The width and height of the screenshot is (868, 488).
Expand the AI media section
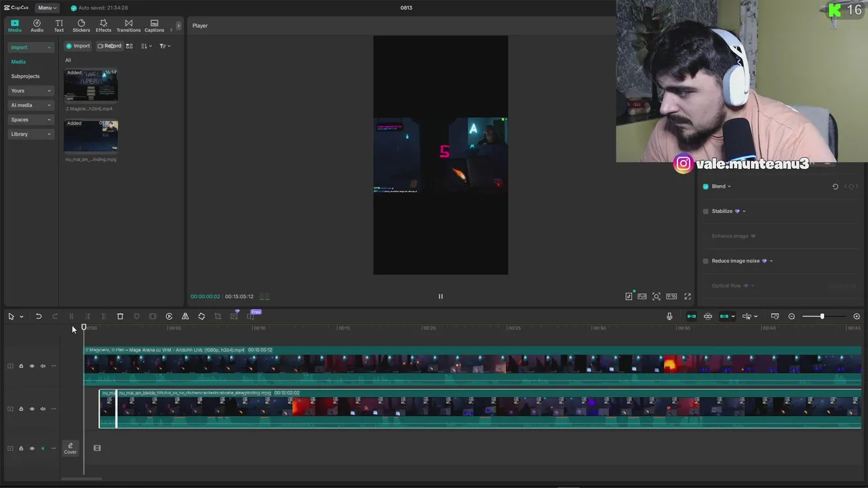click(x=31, y=105)
